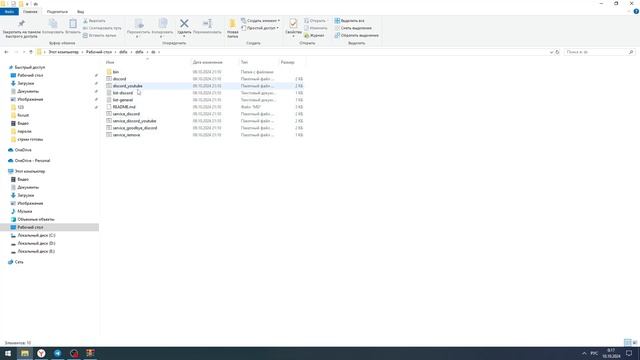
Task: Open Telegram from the taskbar
Action: tap(58, 353)
